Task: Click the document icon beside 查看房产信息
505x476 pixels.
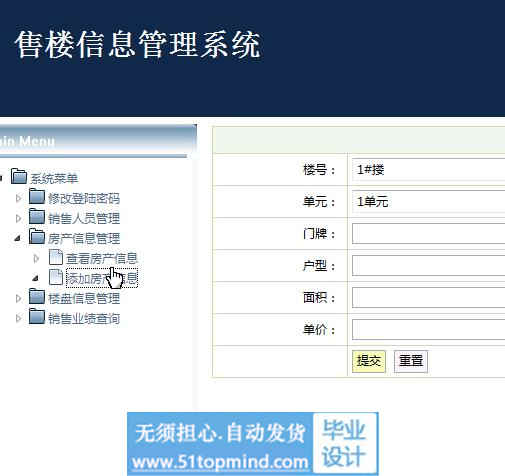Action: pos(56,257)
